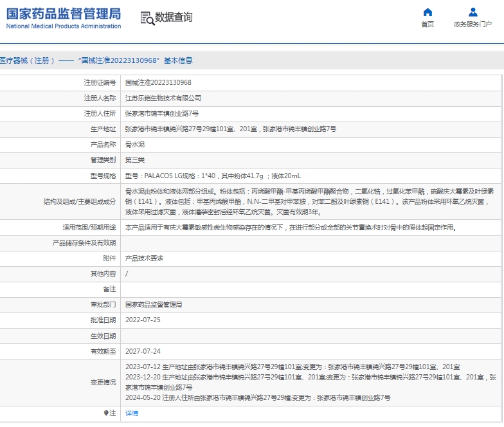Click the 政务服务门户 text label

(x=473, y=24)
